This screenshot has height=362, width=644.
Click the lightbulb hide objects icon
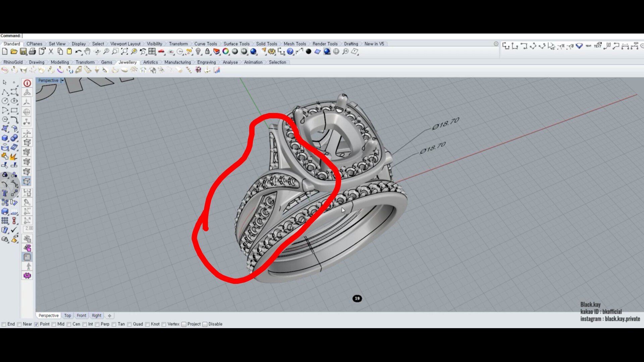pyautogui.click(x=199, y=52)
